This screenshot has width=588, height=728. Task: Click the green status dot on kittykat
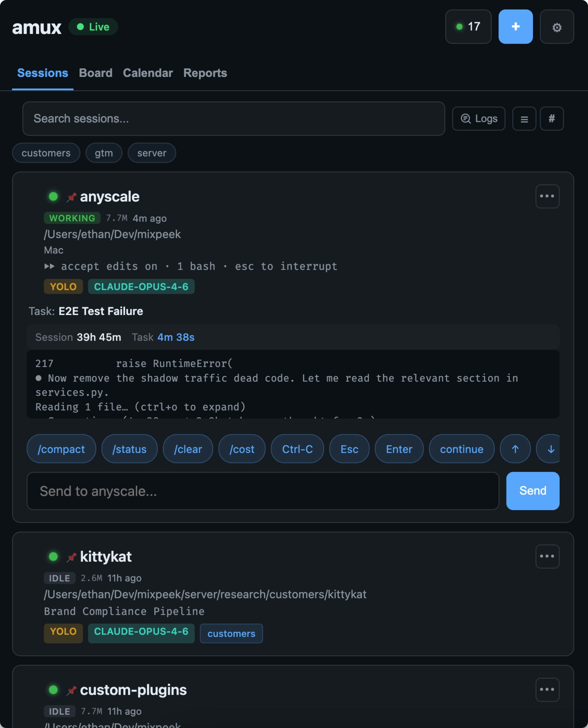[53, 556]
